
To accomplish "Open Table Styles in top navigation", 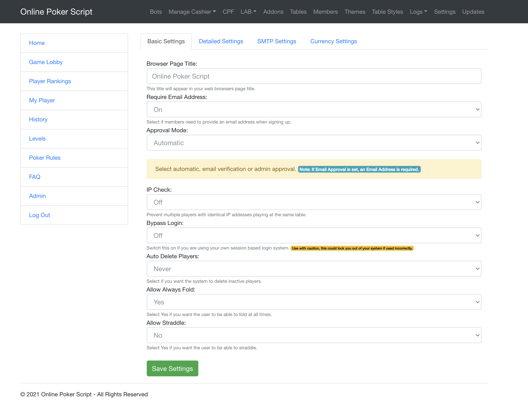I will 387,12.
